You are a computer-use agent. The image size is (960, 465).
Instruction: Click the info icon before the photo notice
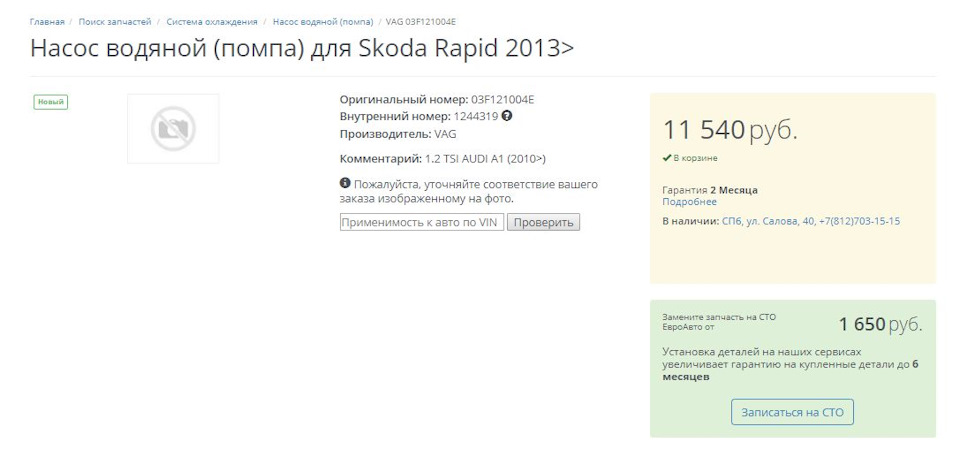[x=345, y=184]
